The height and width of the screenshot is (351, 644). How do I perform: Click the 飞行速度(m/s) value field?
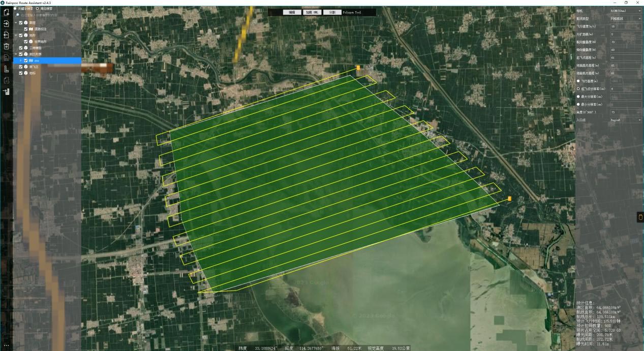(626, 26)
